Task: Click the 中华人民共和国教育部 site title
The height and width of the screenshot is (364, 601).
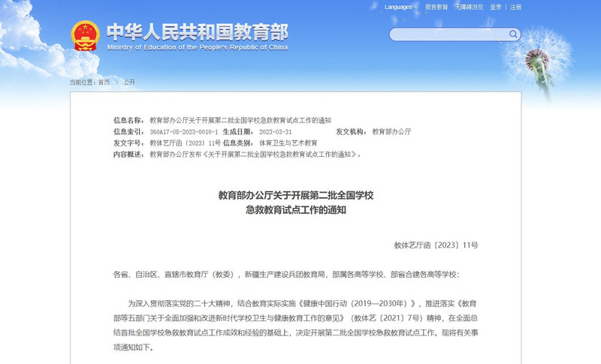Action: (x=198, y=32)
